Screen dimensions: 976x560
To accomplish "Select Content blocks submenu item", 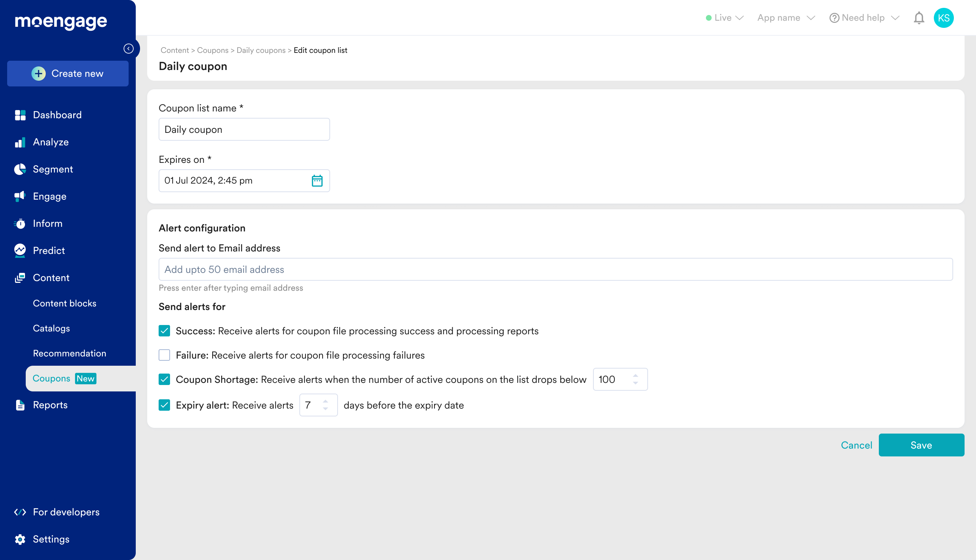I will [x=64, y=303].
